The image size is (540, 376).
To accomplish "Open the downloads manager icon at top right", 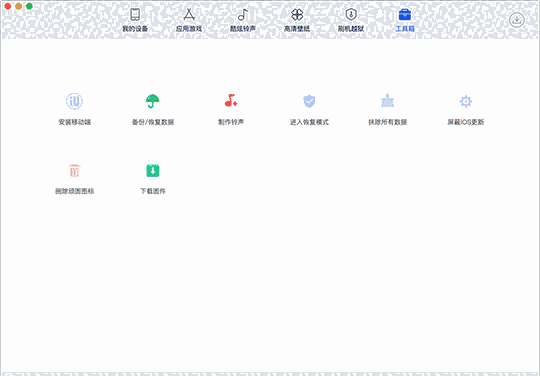I will 517,20.
